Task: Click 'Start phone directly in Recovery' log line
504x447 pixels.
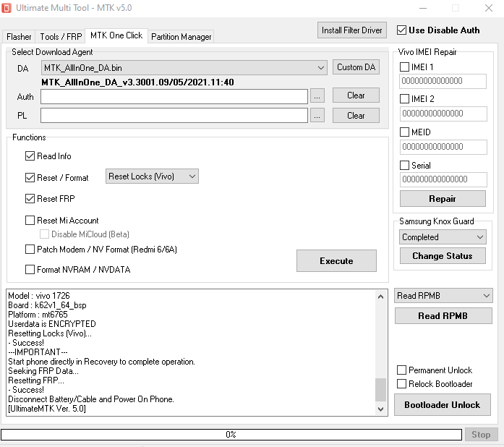Action: point(101,362)
